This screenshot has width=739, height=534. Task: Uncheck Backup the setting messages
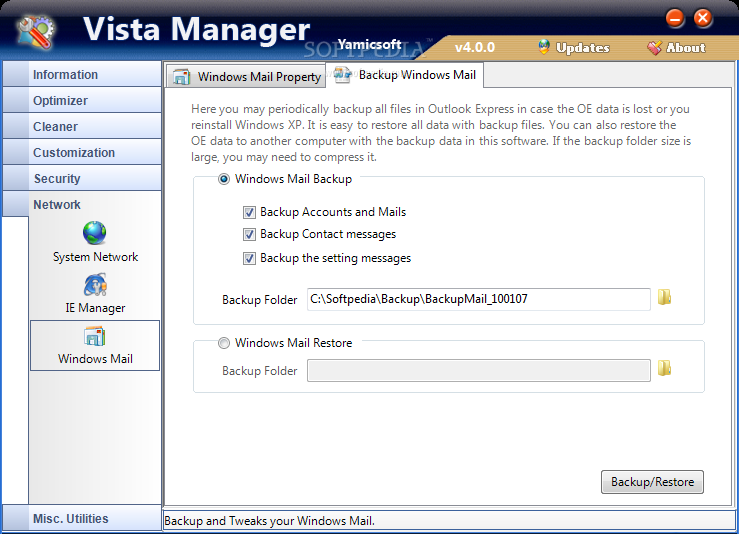(249, 258)
